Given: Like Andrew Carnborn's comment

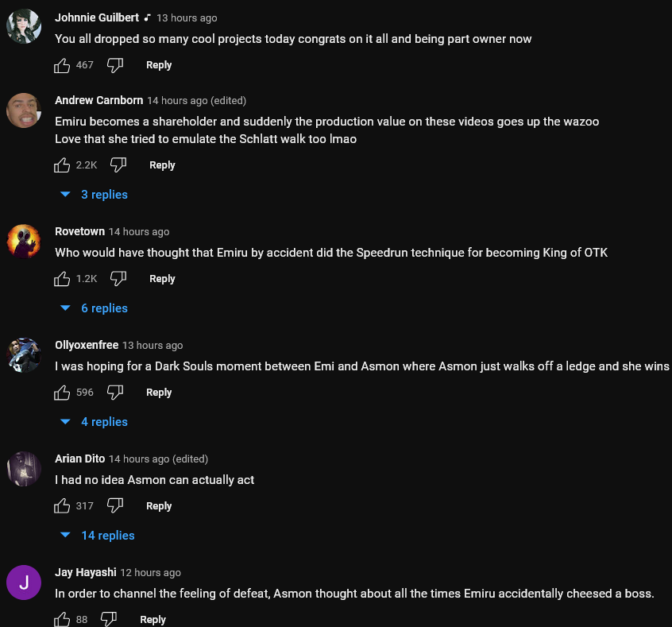Looking at the screenshot, I should point(62,165).
